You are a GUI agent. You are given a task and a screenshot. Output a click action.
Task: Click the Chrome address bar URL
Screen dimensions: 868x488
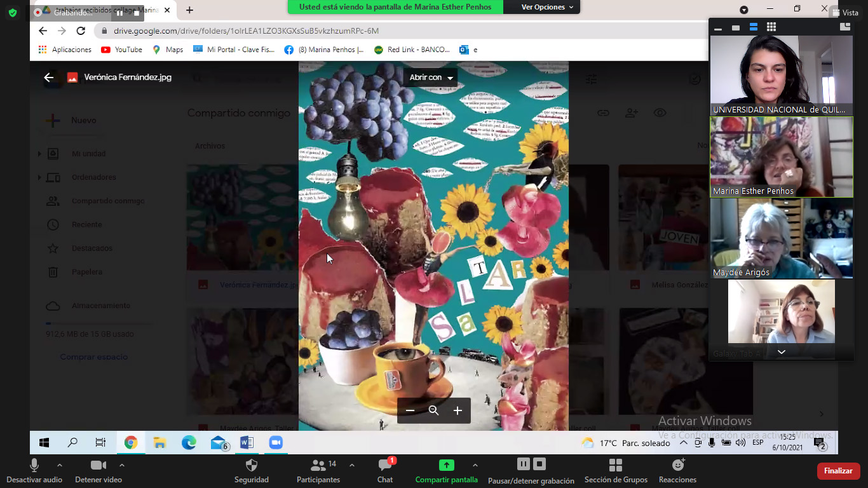point(246,30)
